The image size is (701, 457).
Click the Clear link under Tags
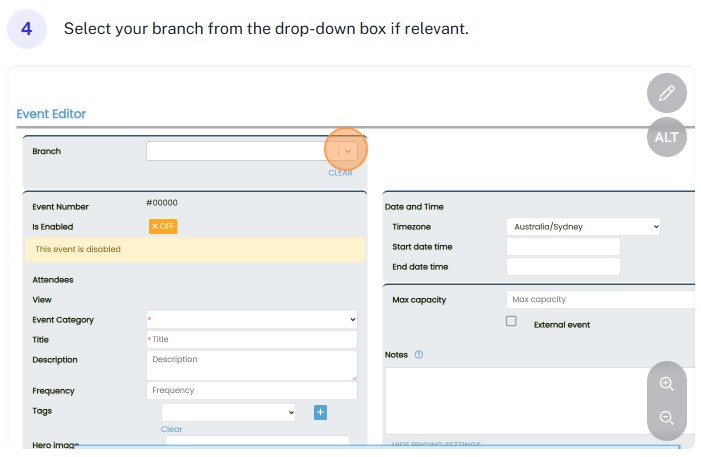point(171,429)
